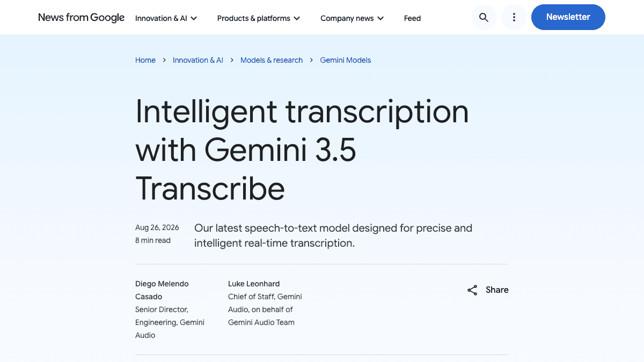644x362 pixels.
Task: Click the Share text label
Action: (x=497, y=290)
